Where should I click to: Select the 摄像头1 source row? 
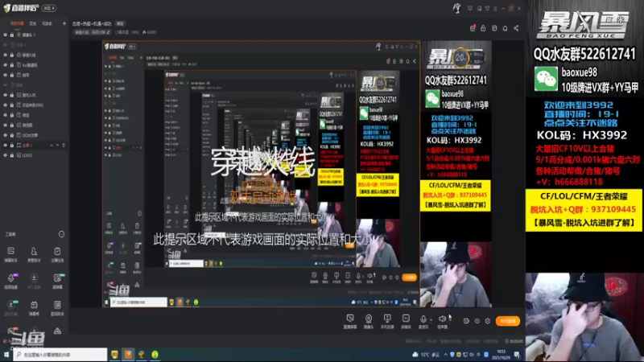point(35,35)
